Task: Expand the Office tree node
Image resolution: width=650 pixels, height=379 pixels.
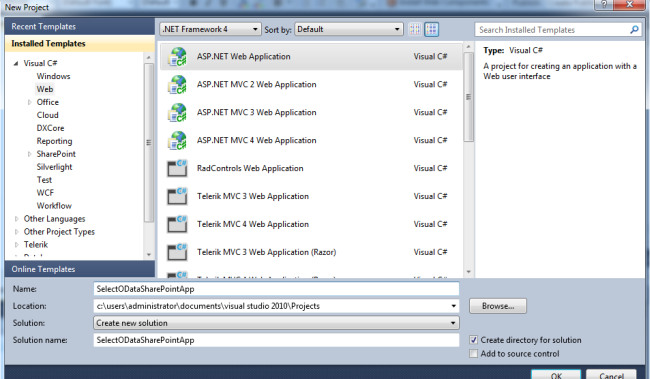Action: point(29,102)
